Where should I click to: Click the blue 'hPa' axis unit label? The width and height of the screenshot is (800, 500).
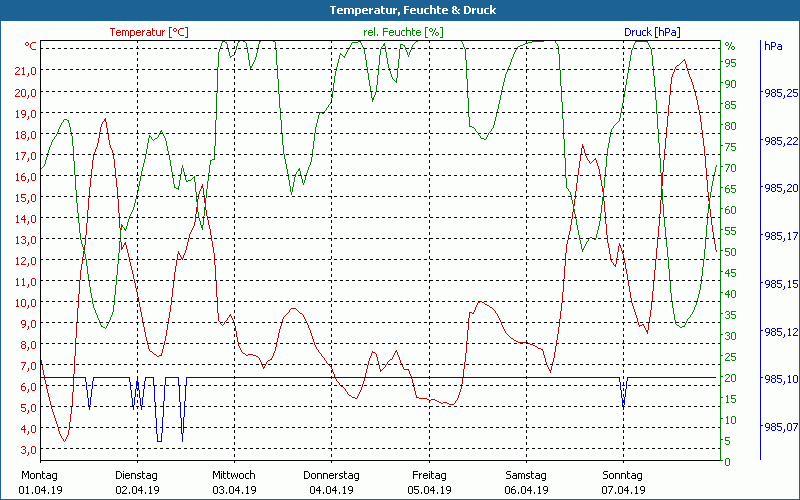(x=773, y=46)
